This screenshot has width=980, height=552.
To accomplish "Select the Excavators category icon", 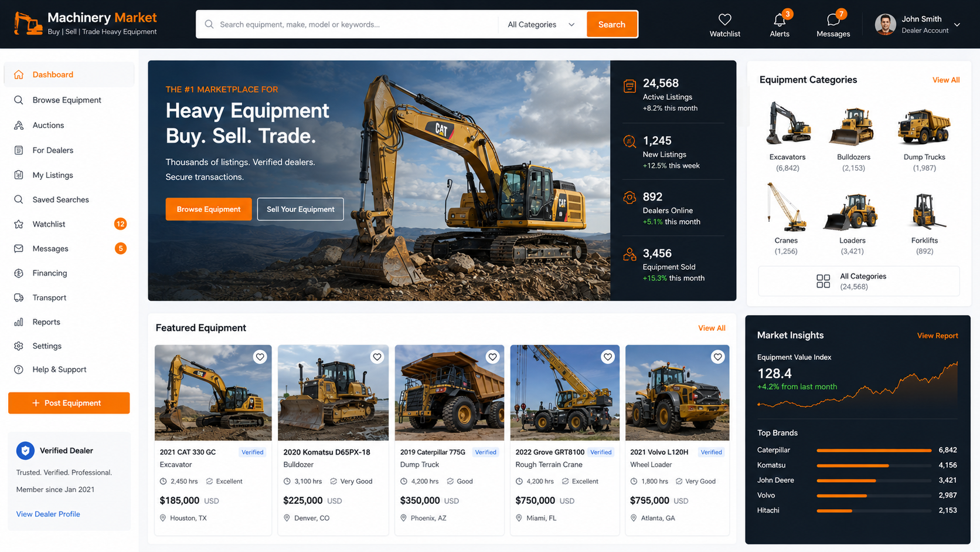I will pos(788,123).
